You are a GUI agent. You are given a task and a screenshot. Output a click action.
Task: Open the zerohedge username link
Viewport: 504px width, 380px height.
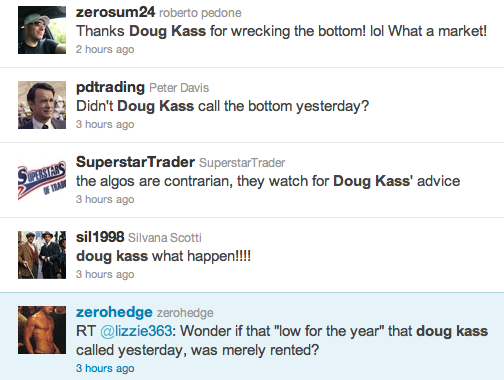(x=114, y=312)
